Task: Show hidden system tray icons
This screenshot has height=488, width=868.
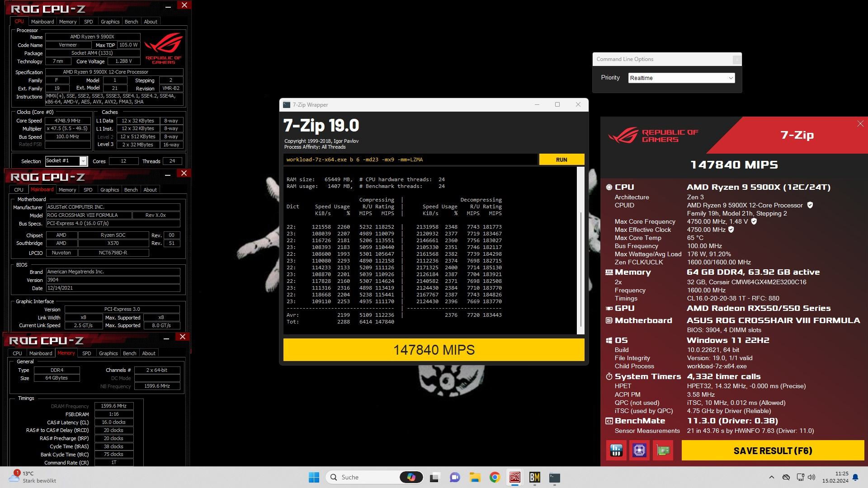Action: pyautogui.click(x=771, y=477)
